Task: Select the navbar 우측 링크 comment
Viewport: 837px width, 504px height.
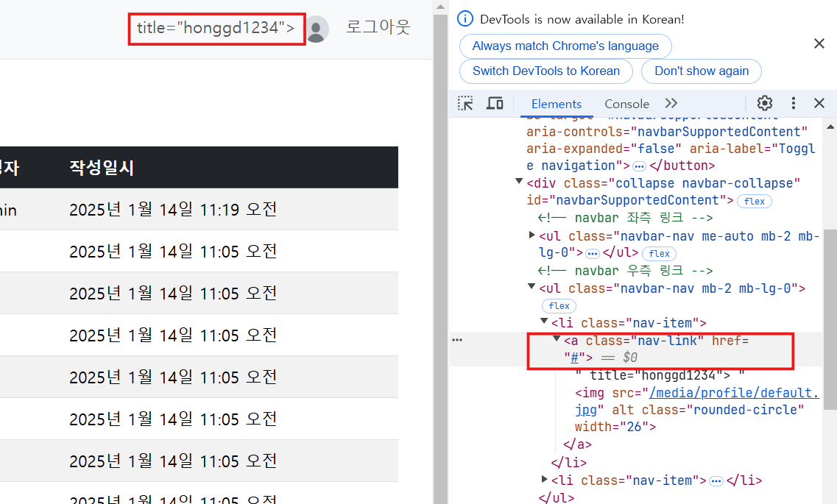Action: pyautogui.click(x=626, y=271)
